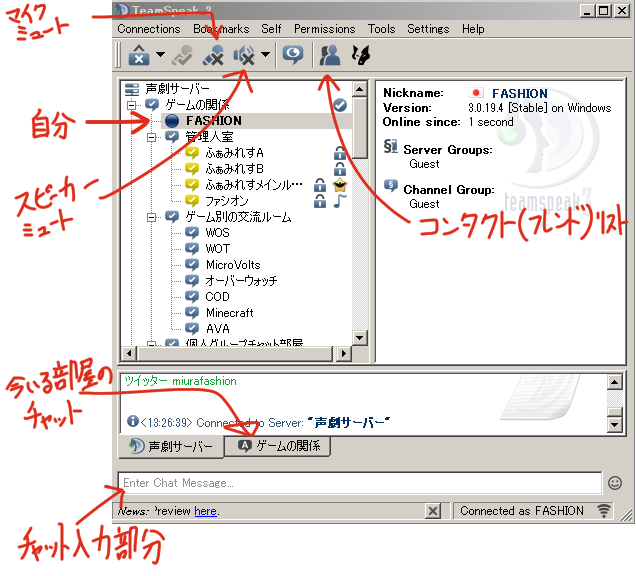Select the WOT channel
Image resolution: width=636 pixels, height=576 pixels.
217,249
